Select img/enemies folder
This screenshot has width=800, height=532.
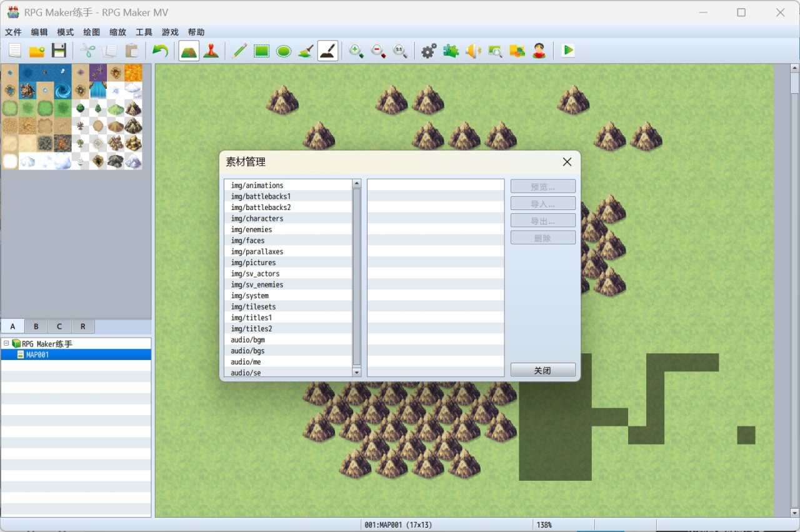coord(288,229)
